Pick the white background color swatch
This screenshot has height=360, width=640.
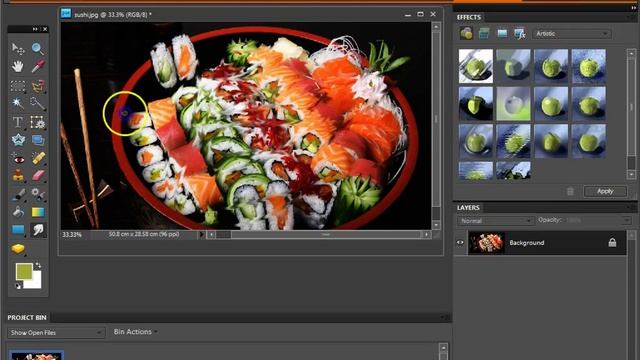click(35, 282)
